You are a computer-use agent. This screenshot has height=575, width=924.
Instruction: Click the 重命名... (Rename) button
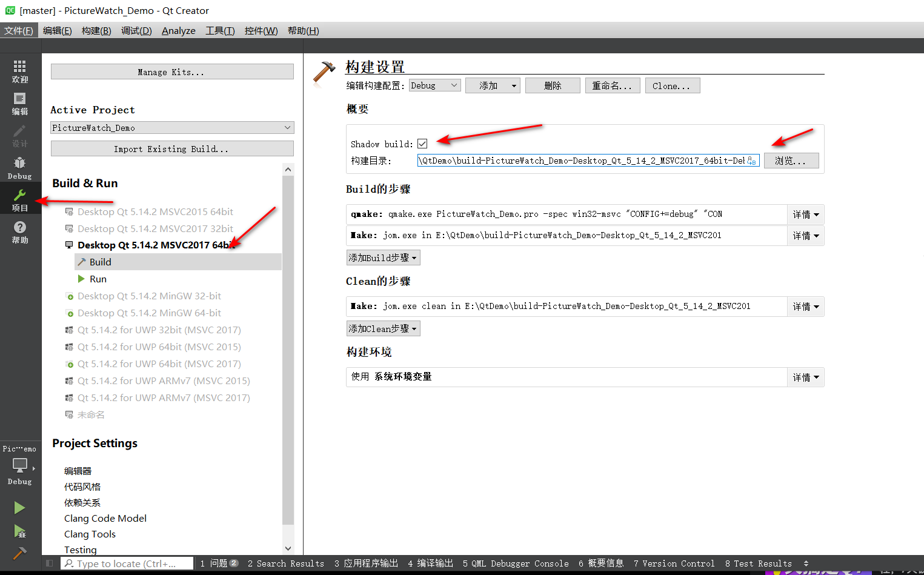pos(613,85)
